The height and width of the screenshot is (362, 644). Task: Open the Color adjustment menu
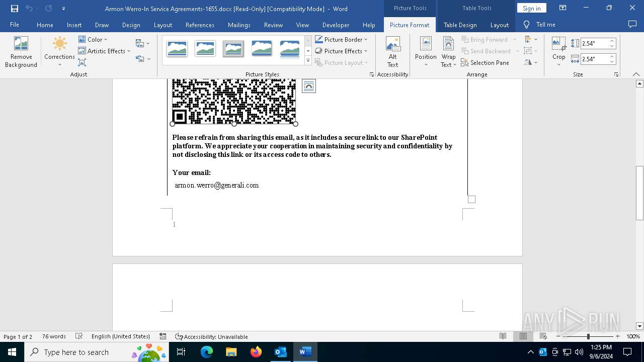pos(93,40)
